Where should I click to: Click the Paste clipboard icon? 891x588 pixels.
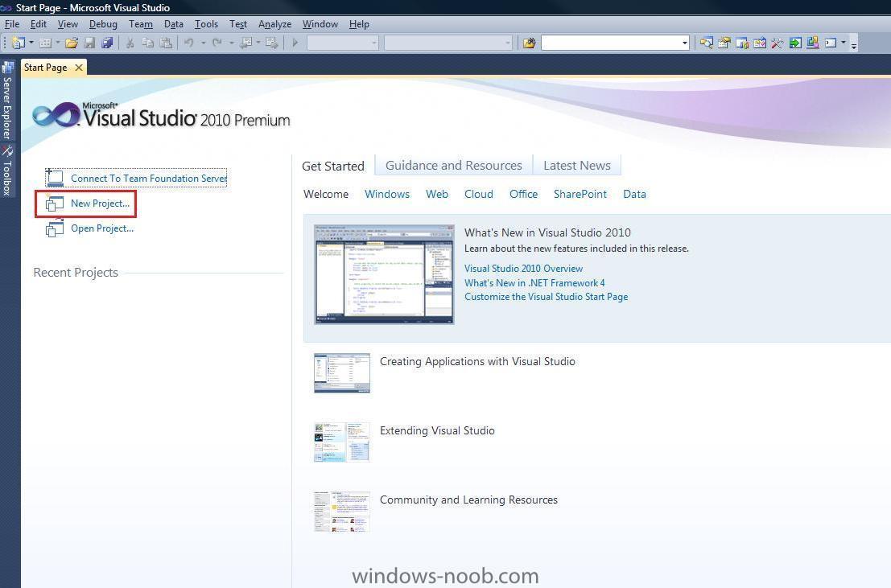click(x=166, y=43)
